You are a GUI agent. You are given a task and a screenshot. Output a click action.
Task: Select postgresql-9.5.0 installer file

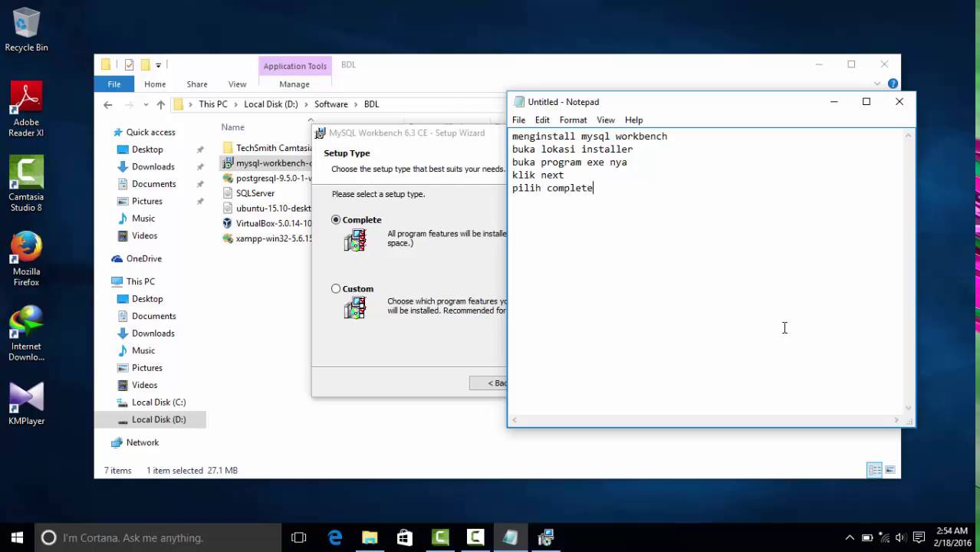pyautogui.click(x=267, y=178)
